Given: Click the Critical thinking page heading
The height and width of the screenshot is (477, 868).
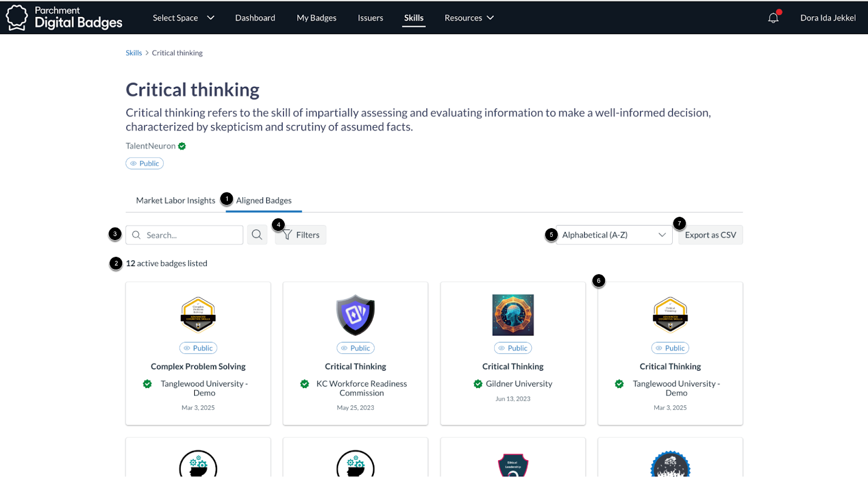Looking at the screenshot, I should [193, 89].
